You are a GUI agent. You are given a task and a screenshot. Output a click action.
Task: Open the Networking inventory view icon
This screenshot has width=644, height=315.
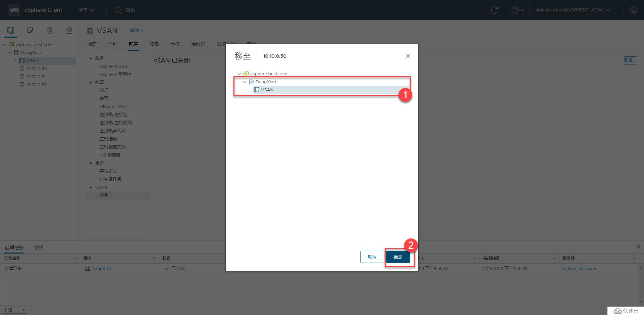69,30
